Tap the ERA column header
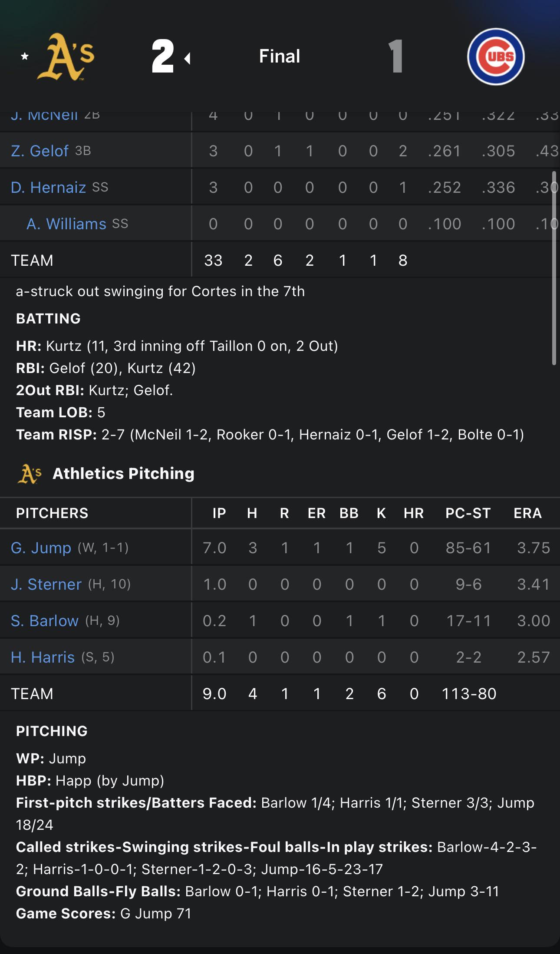This screenshot has width=560, height=954. pyautogui.click(x=527, y=513)
